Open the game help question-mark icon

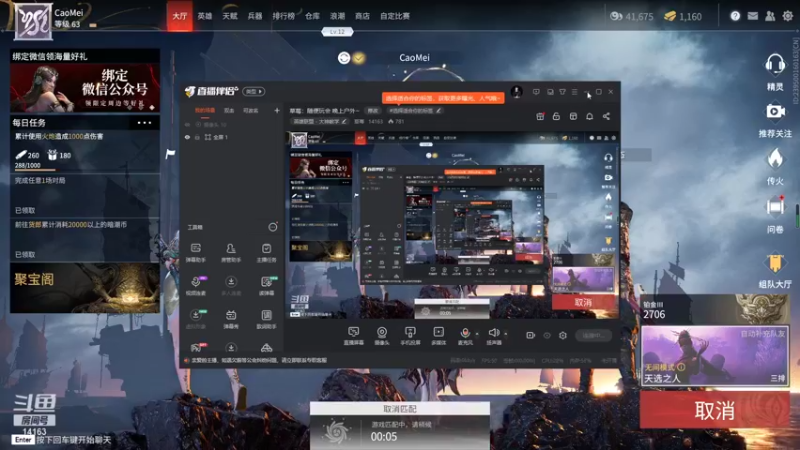click(735, 16)
